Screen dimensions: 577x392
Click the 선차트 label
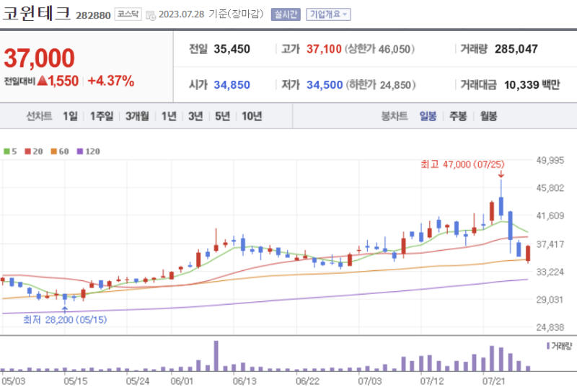click(x=39, y=116)
